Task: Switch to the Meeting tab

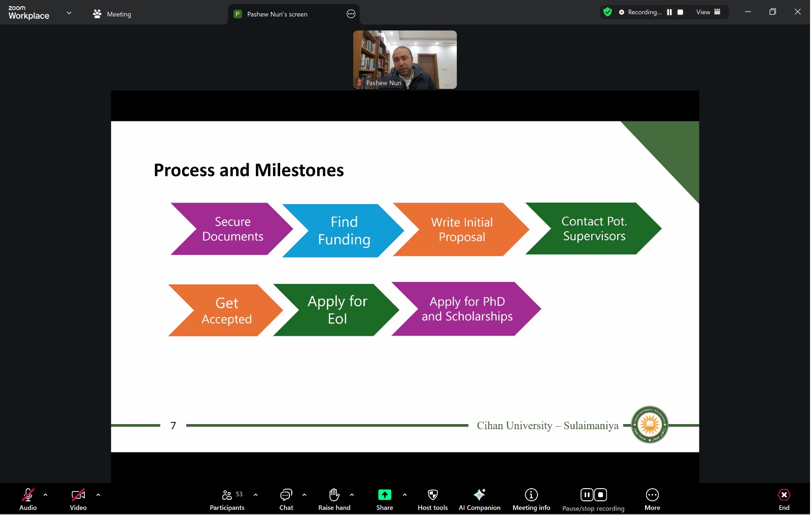Action: [x=112, y=14]
